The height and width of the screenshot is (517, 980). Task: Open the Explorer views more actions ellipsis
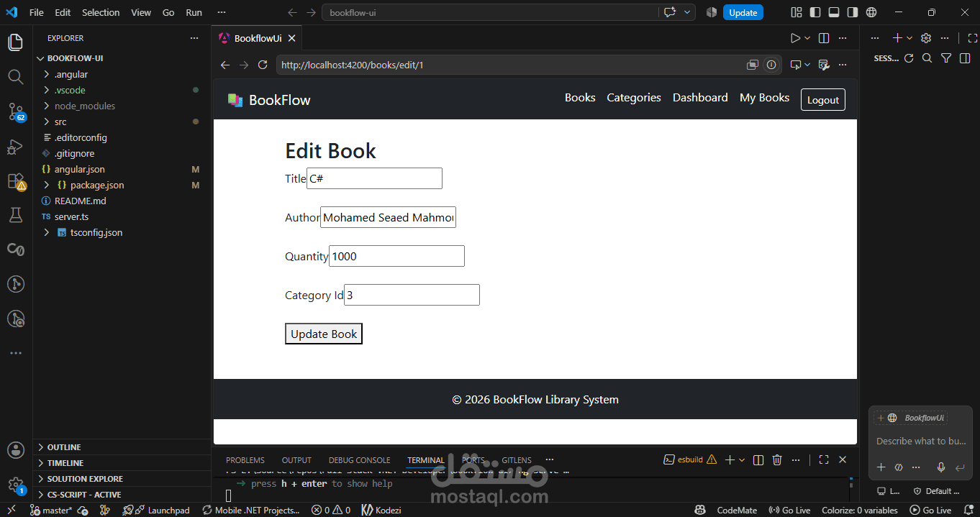click(x=194, y=38)
